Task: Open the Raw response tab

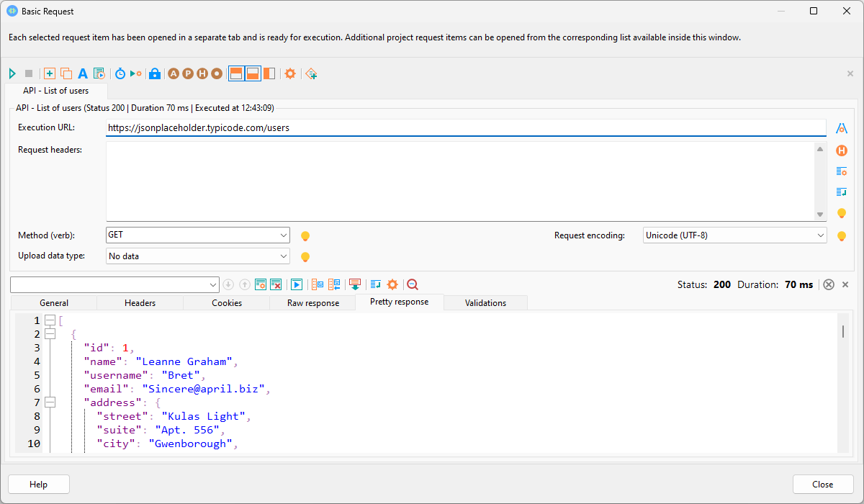Action: tap(313, 303)
